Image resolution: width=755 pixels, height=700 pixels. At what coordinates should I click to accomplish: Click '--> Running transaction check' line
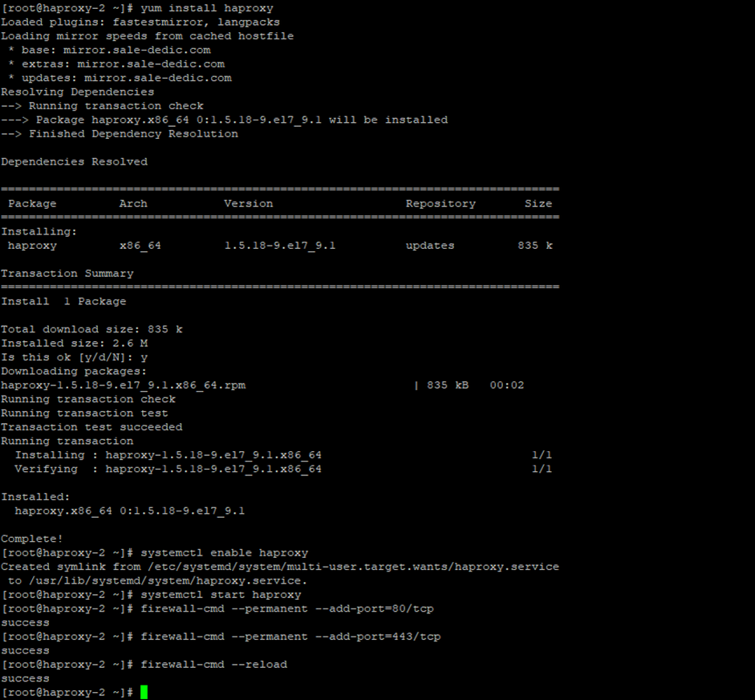coord(102,106)
